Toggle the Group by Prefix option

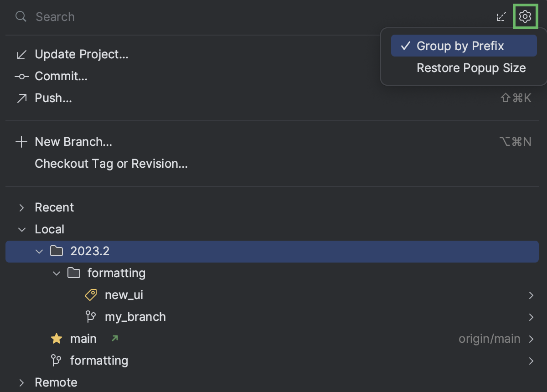pyautogui.click(x=460, y=46)
